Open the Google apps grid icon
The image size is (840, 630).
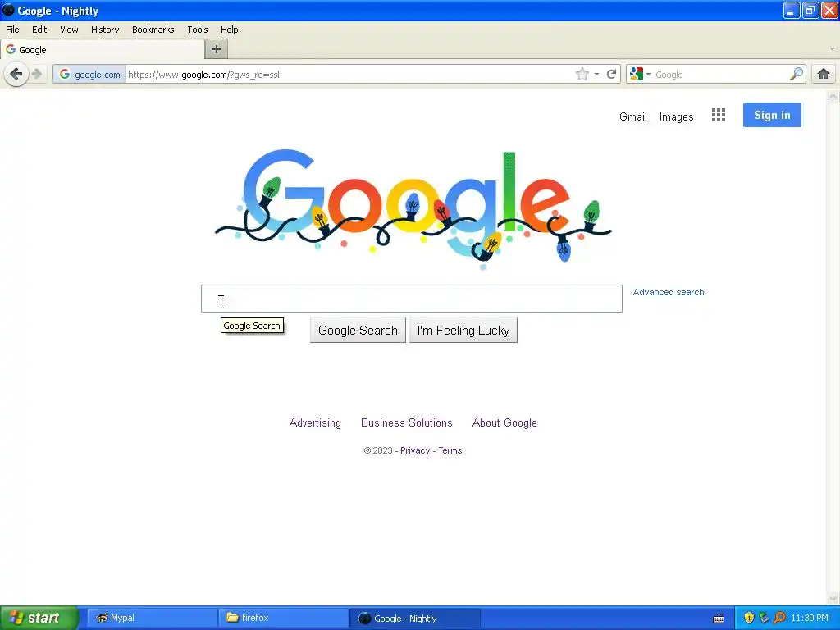pos(719,115)
